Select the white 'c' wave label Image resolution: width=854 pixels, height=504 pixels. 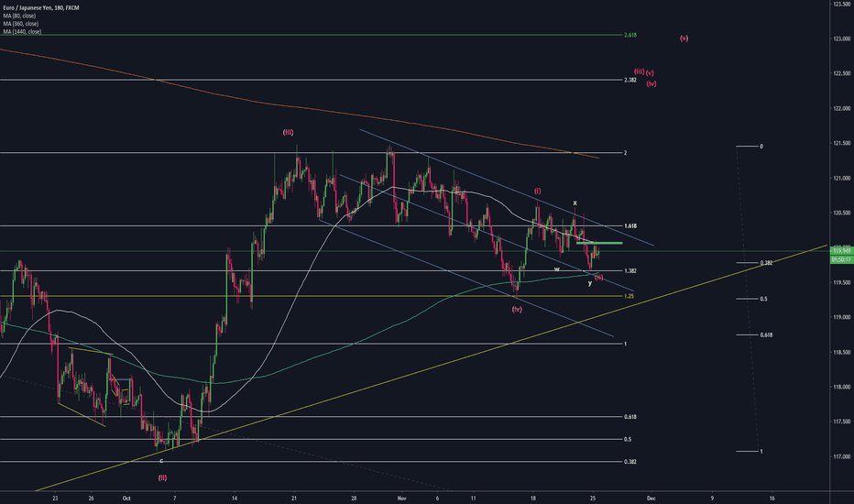click(x=162, y=460)
